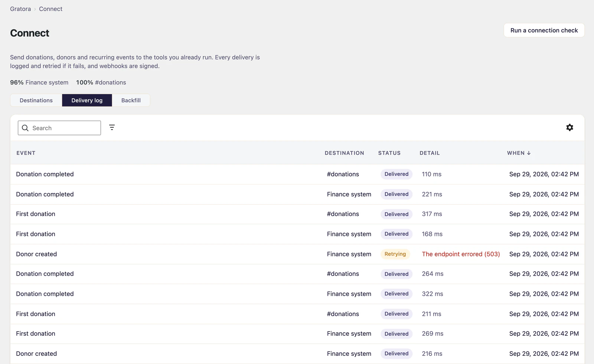Click the 211 ms detail cell

(431, 314)
